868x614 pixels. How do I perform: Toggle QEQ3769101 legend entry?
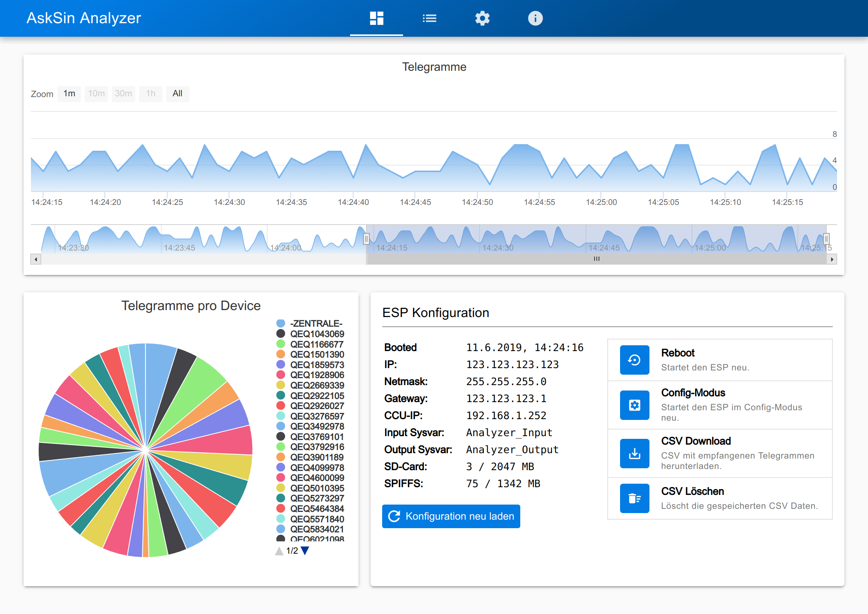tap(310, 437)
